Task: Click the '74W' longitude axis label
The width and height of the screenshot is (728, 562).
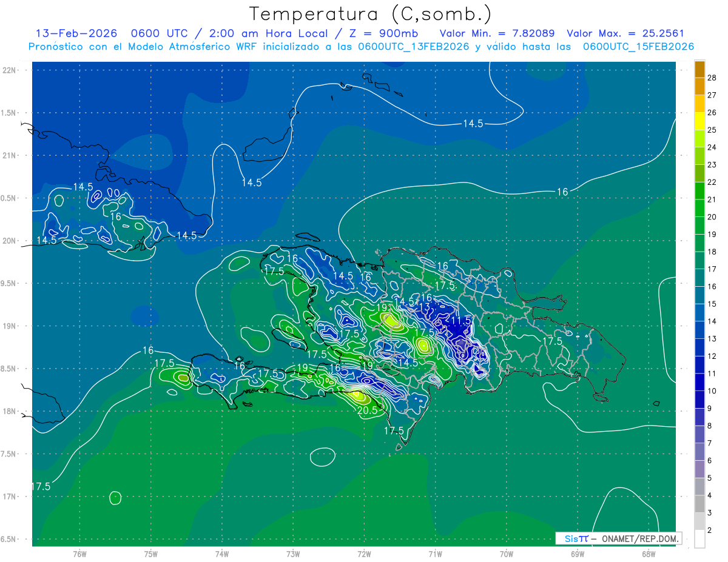Action: point(222,554)
